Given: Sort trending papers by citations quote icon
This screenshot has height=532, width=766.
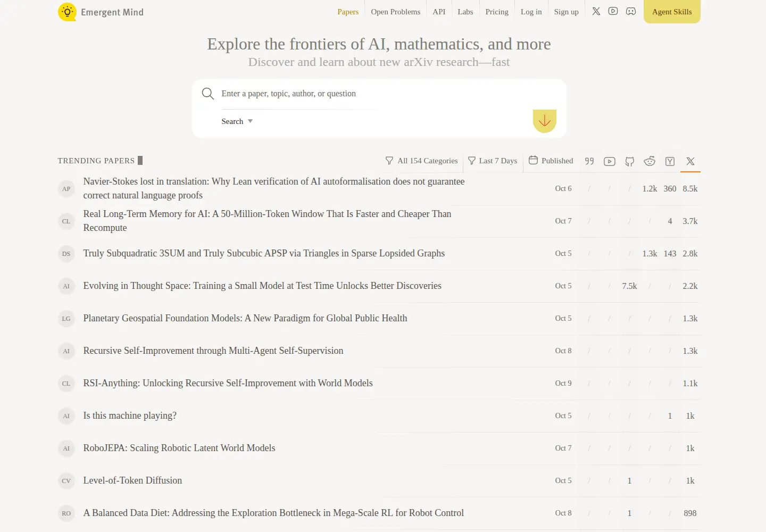Looking at the screenshot, I should click(589, 161).
